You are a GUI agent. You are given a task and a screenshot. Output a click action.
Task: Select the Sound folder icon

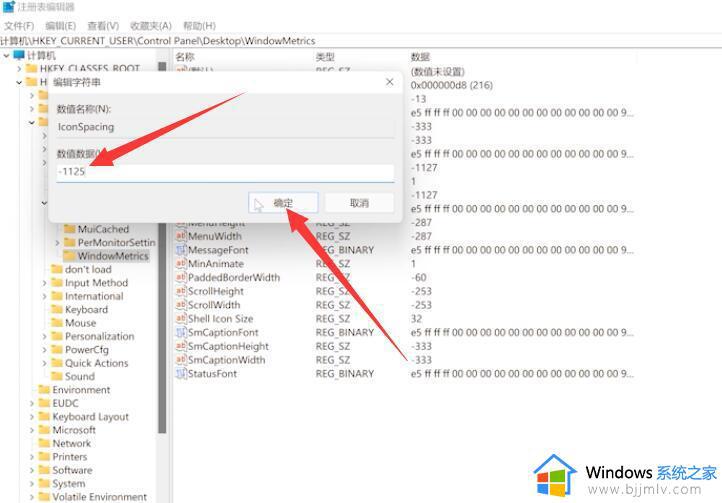tap(57, 376)
